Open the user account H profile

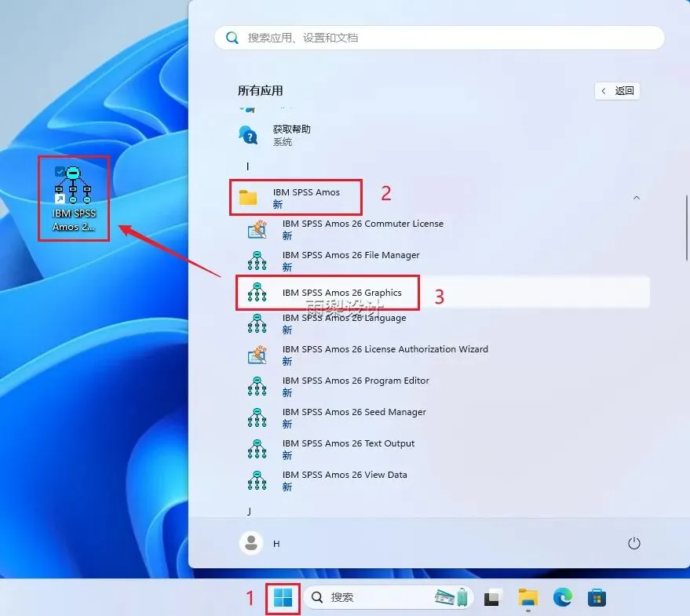(x=260, y=543)
